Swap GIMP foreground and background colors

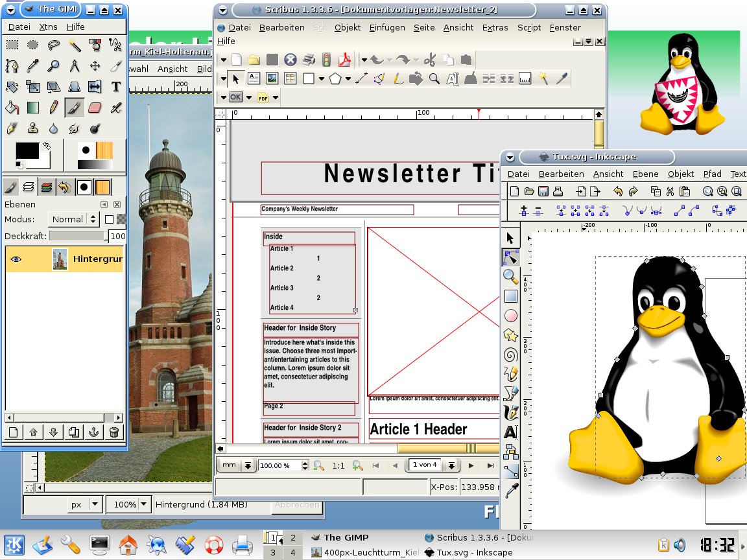pyautogui.click(x=46, y=146)
